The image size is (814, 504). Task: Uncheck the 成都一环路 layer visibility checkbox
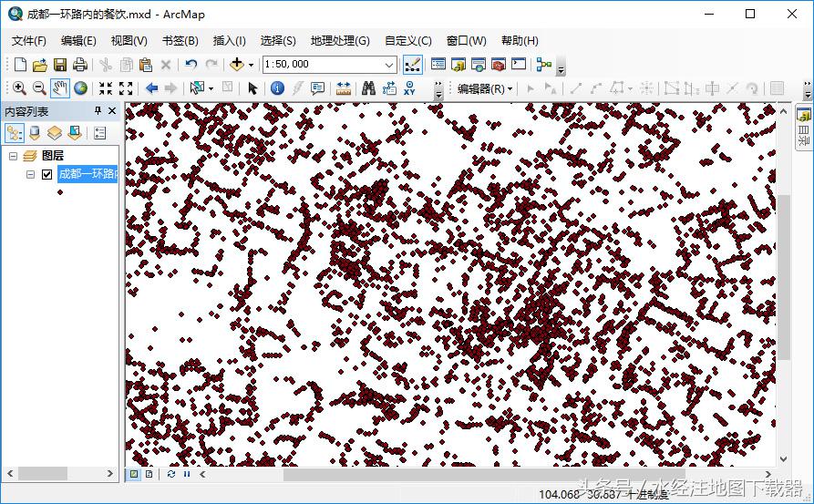[x=47, y=175]
